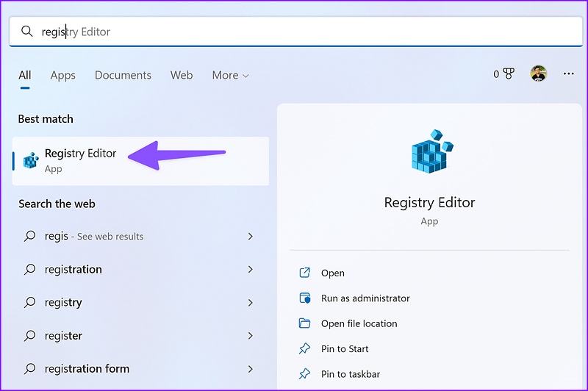
Task: Select the 'register' web suggestion text
Action: [x=63, y=336]
